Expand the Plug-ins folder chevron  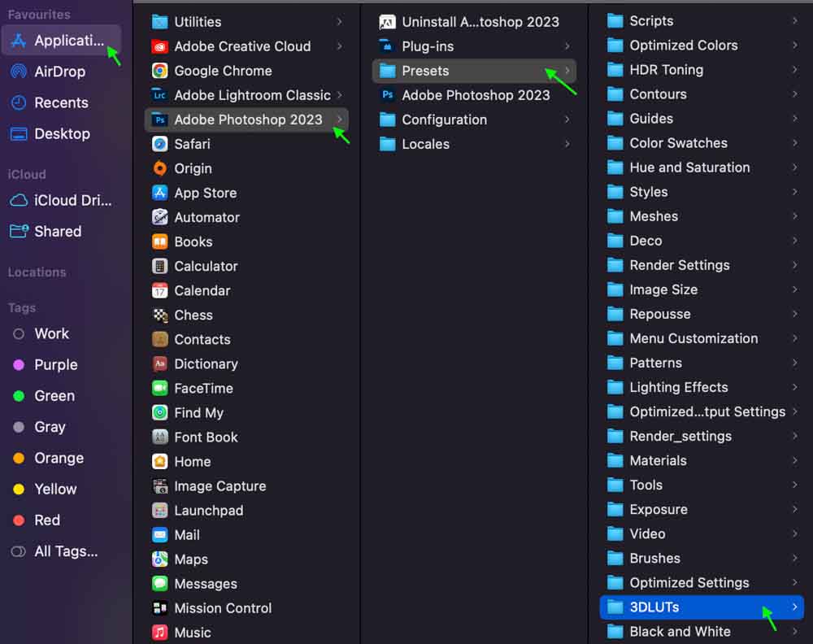(567, 46)
